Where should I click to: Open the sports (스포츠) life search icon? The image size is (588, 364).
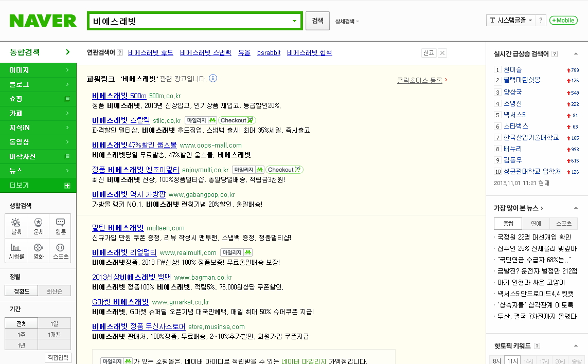(60, 250)
